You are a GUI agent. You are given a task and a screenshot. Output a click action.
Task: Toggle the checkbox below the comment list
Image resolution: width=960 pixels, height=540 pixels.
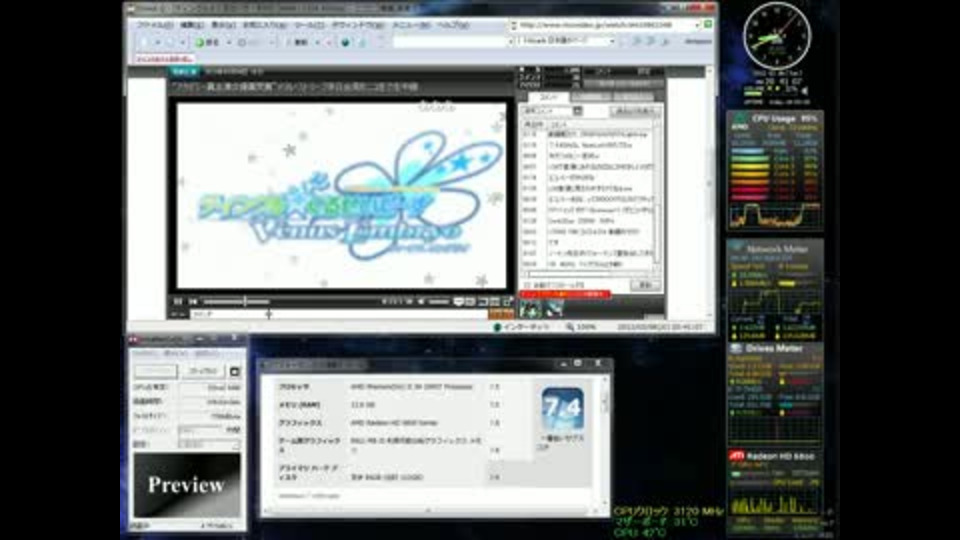[527, 285]
